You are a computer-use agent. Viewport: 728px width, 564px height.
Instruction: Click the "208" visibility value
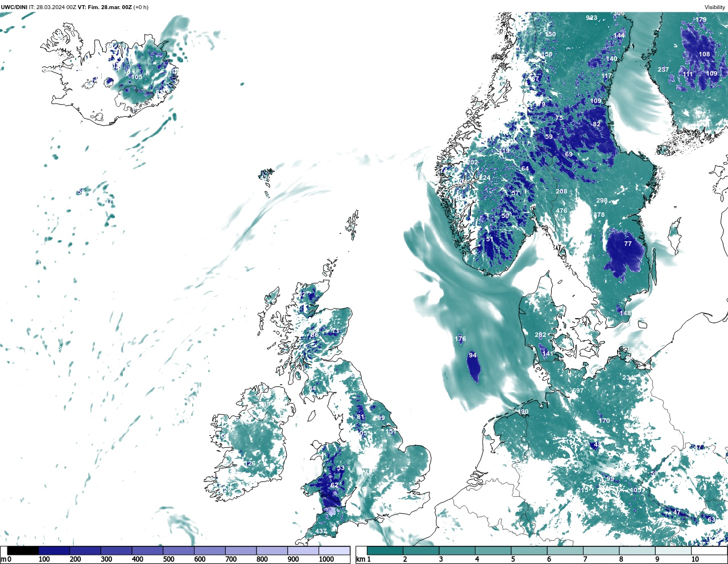pos(561,191)
